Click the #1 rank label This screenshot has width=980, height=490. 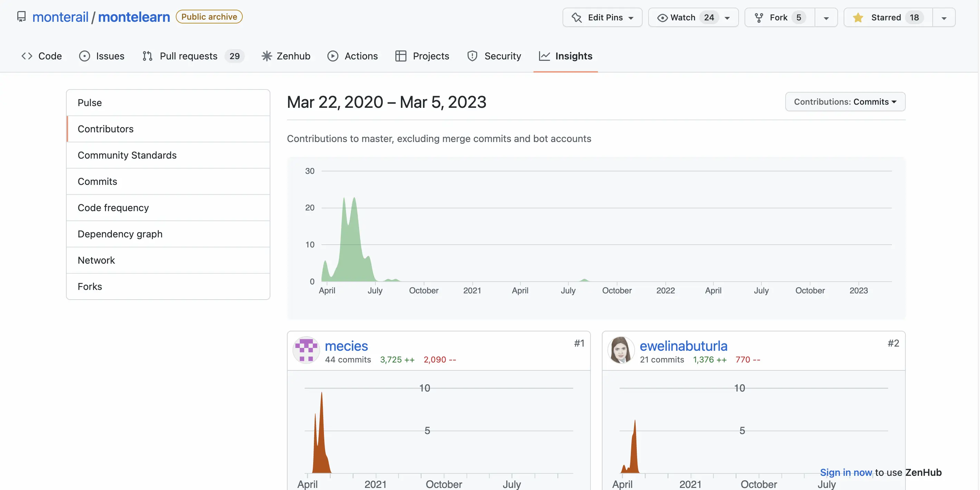[579, 343]
